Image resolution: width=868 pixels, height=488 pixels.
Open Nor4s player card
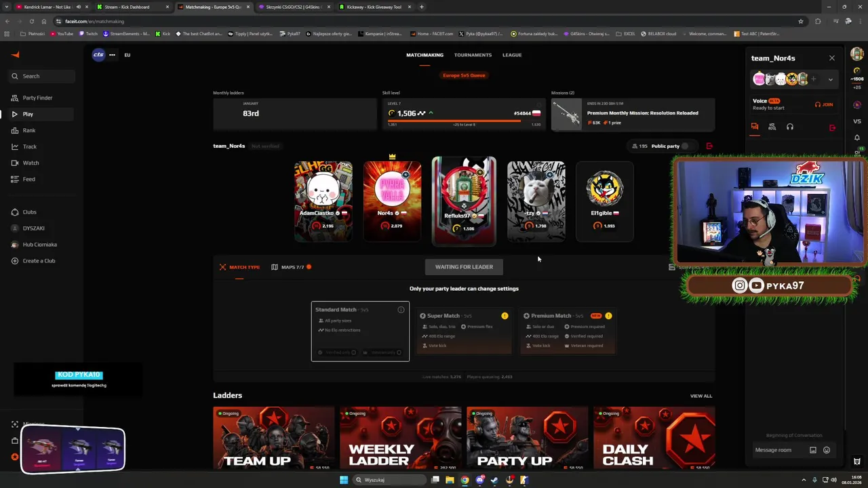point(392,201)
